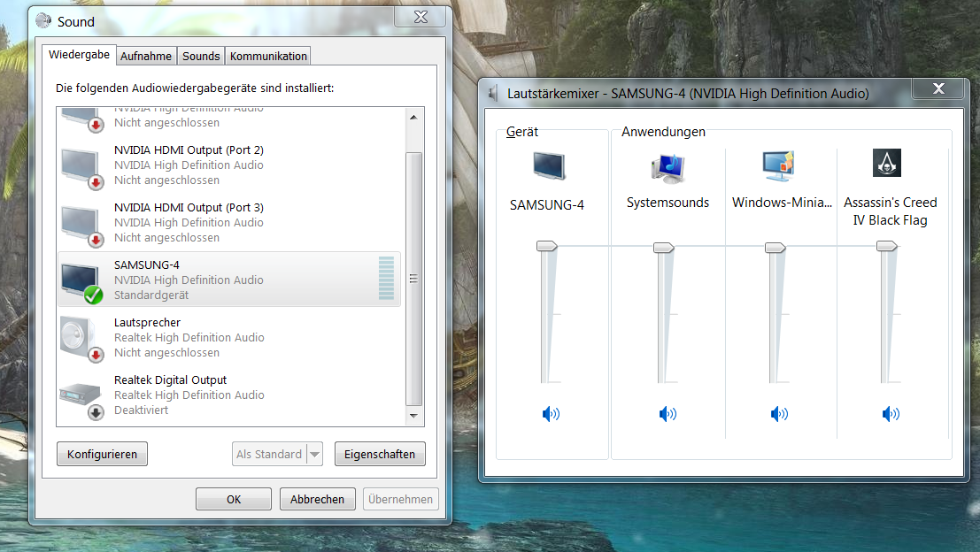Screen dimensions: 980x552
Task: Click the Als Standard button
Action: point(269,454)
